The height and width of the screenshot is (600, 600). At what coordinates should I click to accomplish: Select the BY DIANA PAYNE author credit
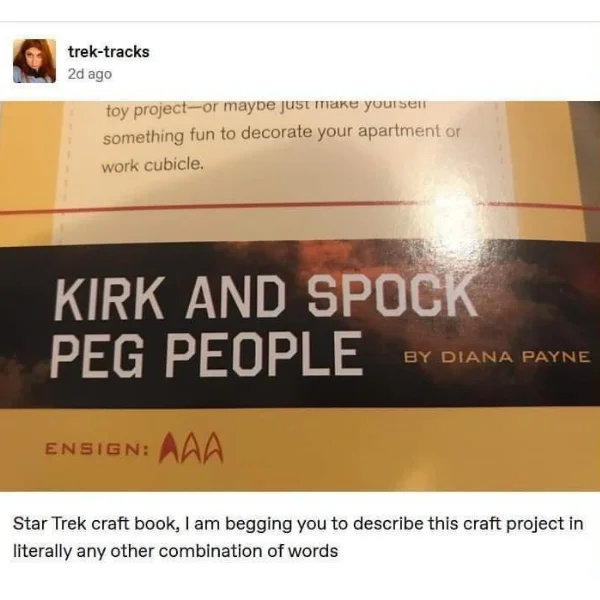click(x=497, y=357)
